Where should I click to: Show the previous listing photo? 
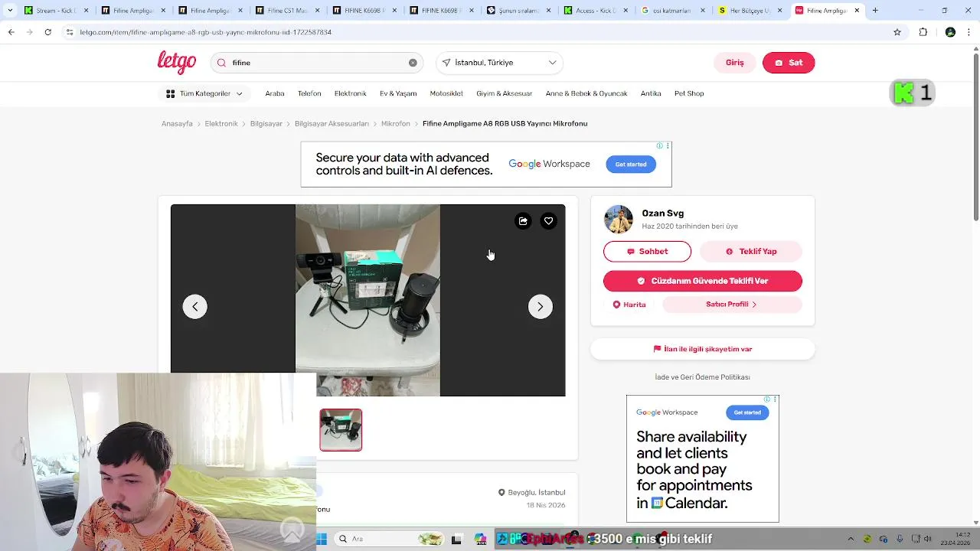click(x=194, y=307)
